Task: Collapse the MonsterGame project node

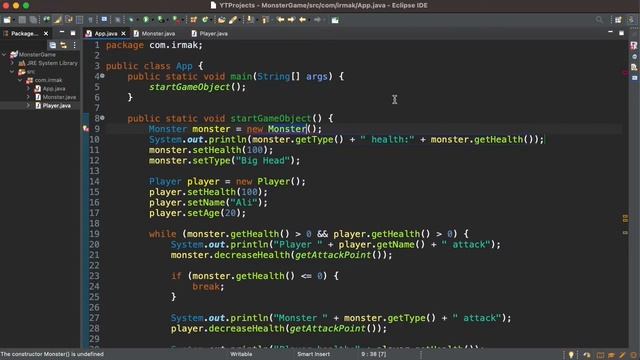Action: click(x=4, y=54)
